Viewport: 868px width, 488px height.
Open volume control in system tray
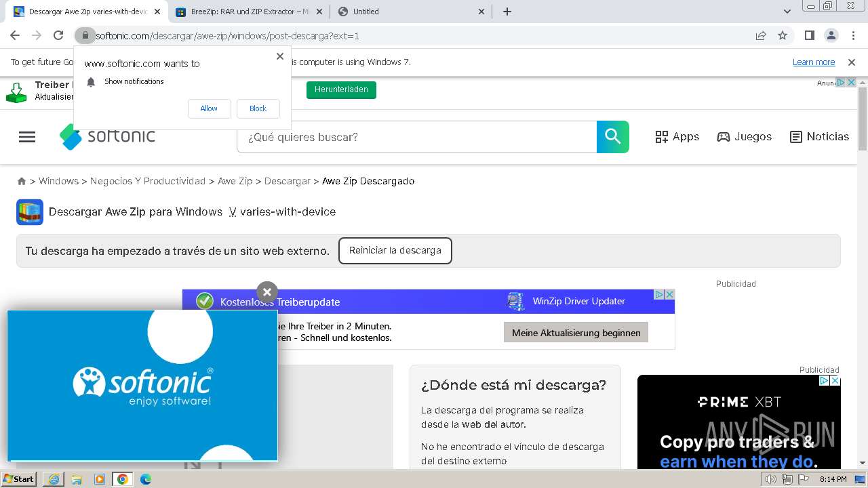coord(771,479)
